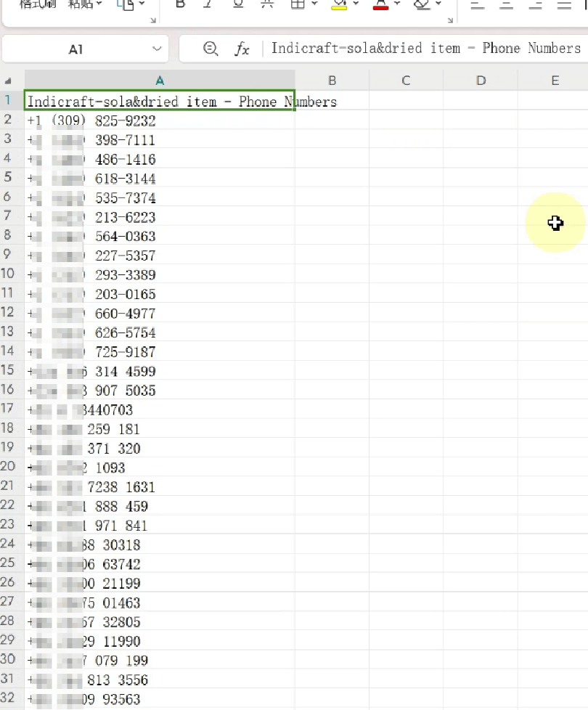The height and width of the screenshot is (710, 588).
Task: Expand the Name Box dropdown chevron
Action: coord(157,49)
